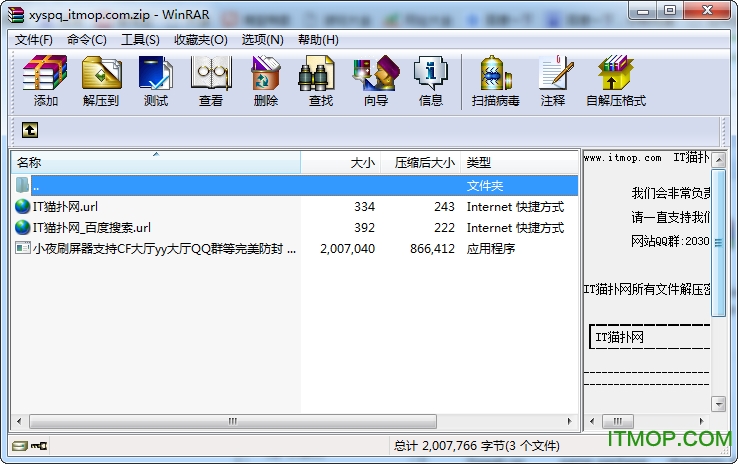Open the Tools (工具) menu
The width and height of the screenshot is (738, 464).
tap(140, 40)
